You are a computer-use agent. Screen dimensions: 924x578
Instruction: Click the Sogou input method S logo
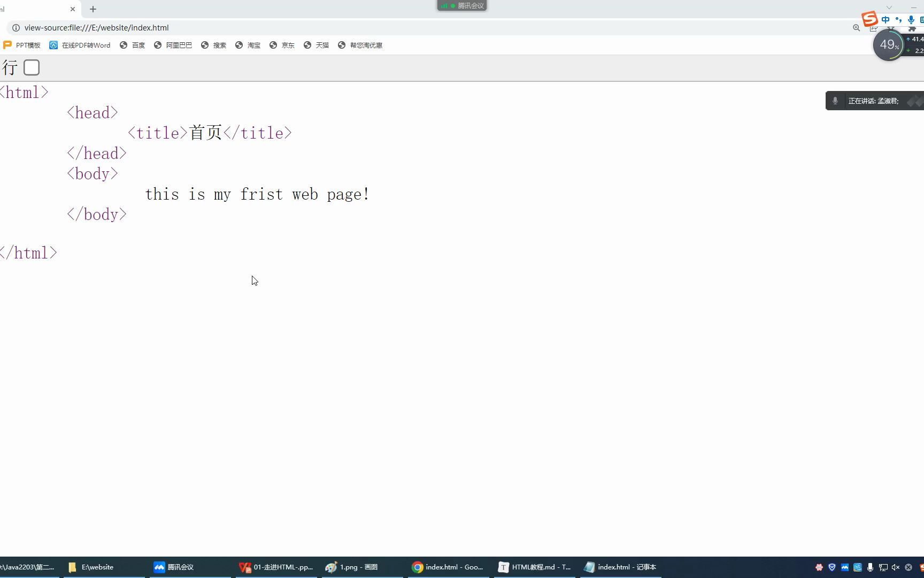[870, 19]
